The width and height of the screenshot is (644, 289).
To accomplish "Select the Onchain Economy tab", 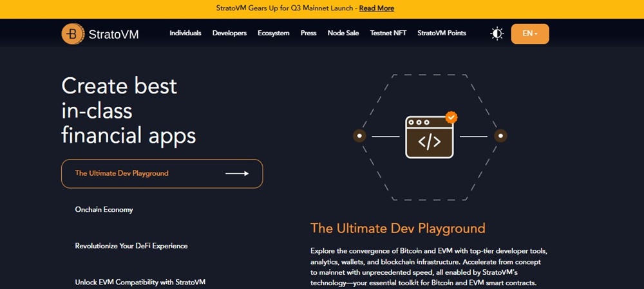I will pyautogui.click(x=104, y=210).
